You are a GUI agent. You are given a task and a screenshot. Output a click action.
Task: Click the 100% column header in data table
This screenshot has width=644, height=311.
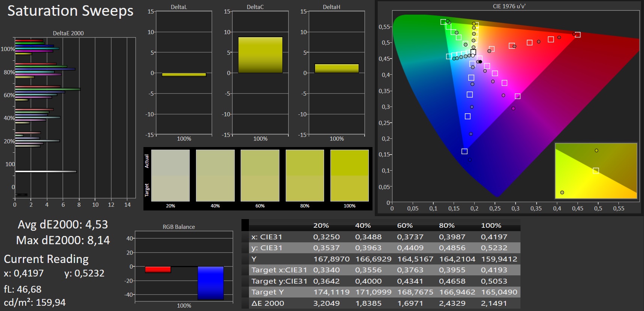[491, 225]
